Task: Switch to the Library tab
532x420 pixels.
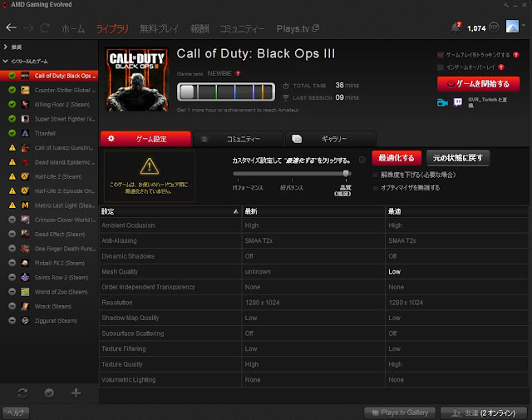Action: (112, 29)
